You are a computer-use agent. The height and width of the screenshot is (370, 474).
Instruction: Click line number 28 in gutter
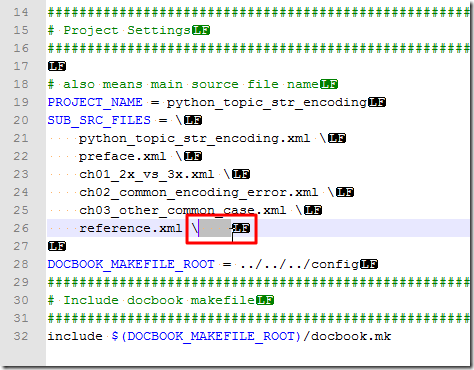(21, 264)
